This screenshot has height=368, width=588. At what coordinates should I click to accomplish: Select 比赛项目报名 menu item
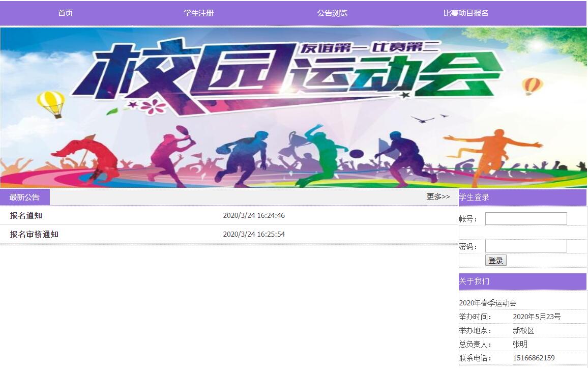(466, 13)
